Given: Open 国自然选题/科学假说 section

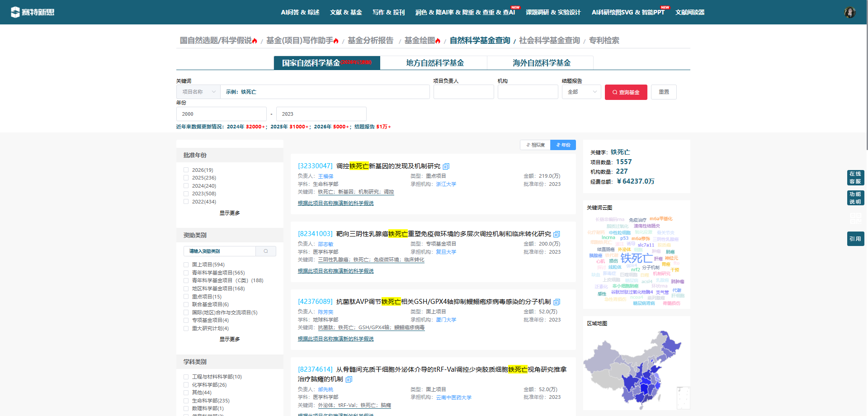Looking at the screenshot, I should 218,41.
